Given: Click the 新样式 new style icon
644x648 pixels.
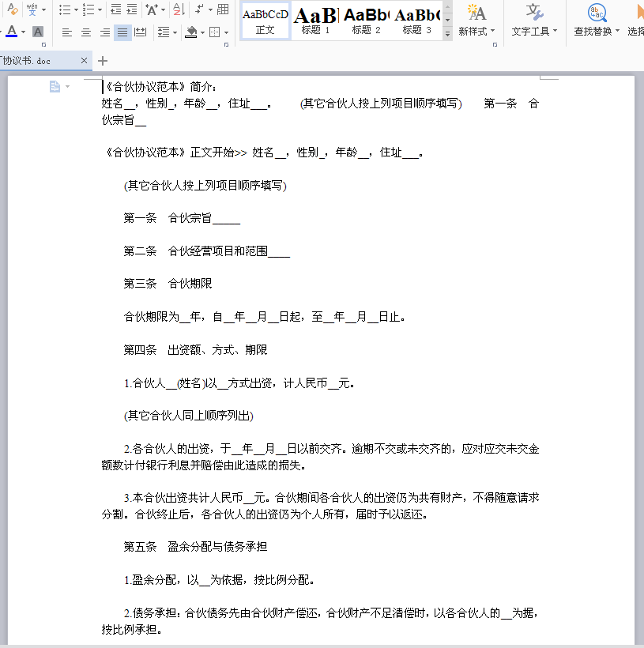Looking at the screenshot, I should [x=476, y=13].
